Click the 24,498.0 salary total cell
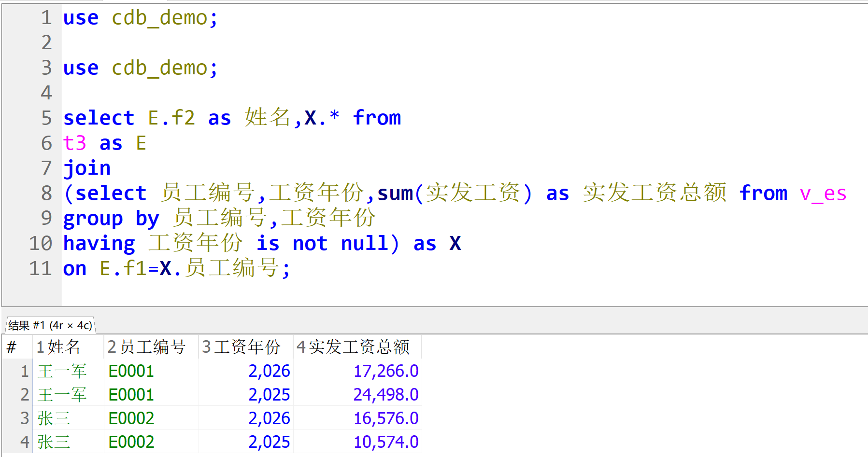This screenshot has width=868, height=457. (x=385, y=394)
